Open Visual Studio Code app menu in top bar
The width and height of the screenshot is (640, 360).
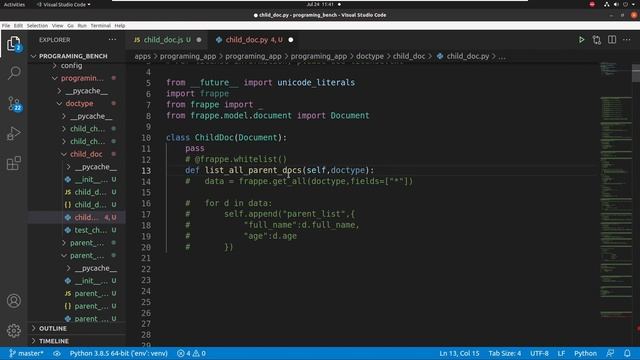coord(64,4)
